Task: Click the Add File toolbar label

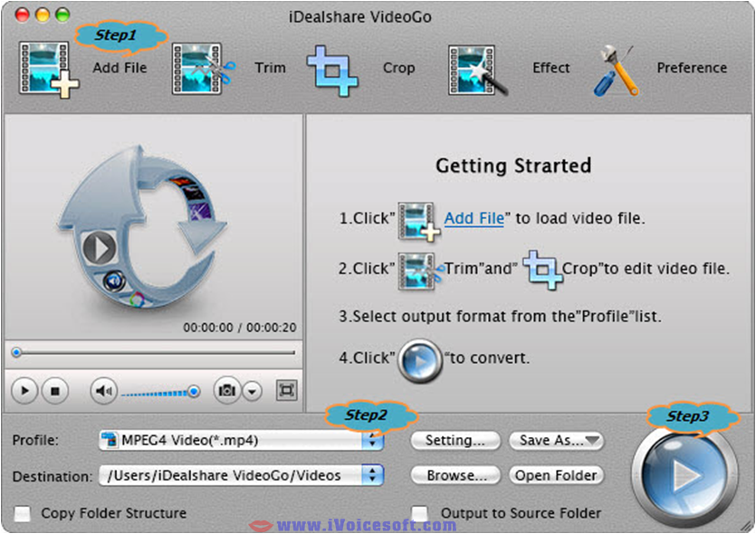Action: coord(120,68)
